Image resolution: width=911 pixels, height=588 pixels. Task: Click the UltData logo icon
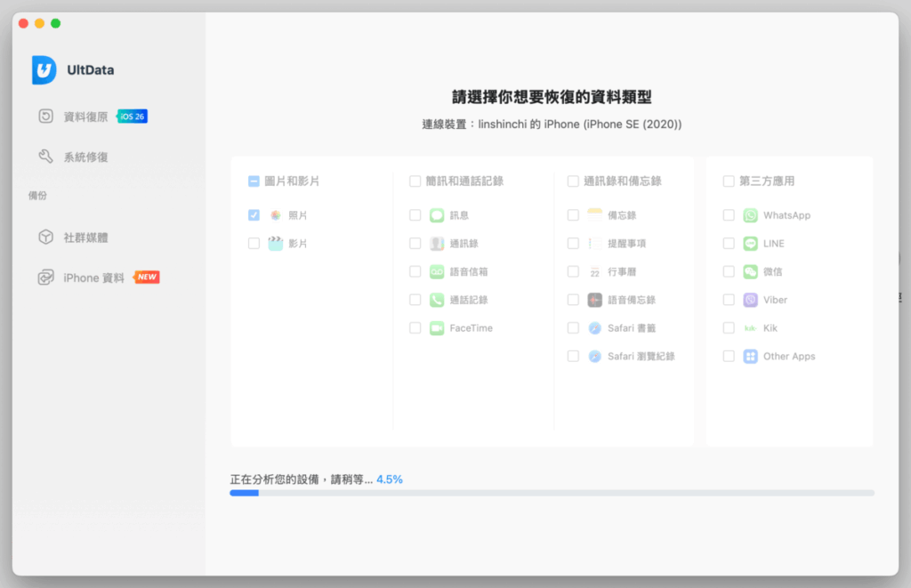coord(44,70)
